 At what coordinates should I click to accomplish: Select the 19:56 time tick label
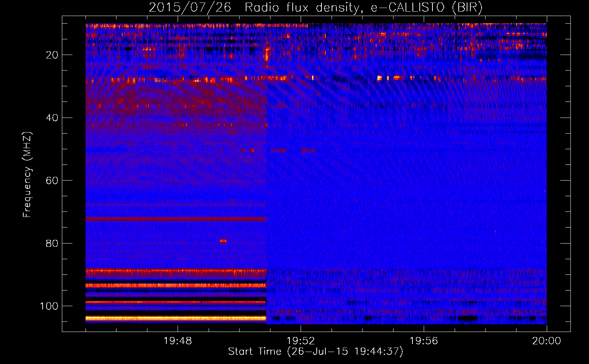(x=424, y=341)
